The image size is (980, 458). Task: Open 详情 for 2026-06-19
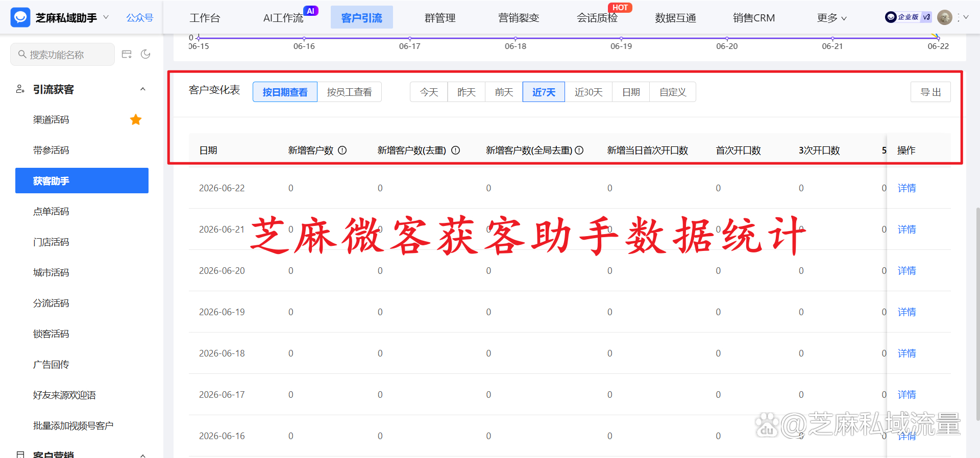coord(906,312)
